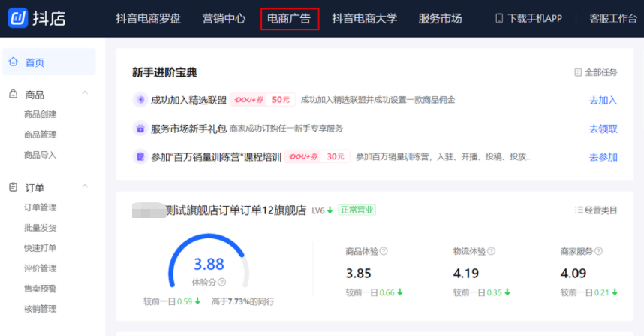The height and width of the screenshot is (336, 644).
Task: Click the help icon next to 商家服务
Action: [x=599, y=251]
